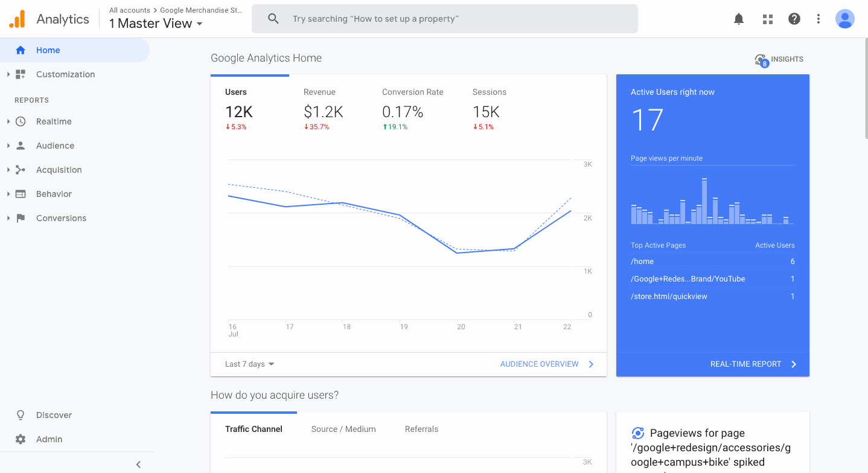Image resolution: width=868 pixels, height=473 pixels.
Task: Switch to the Traffic Channel tab
Action: (x=254, y=429)
